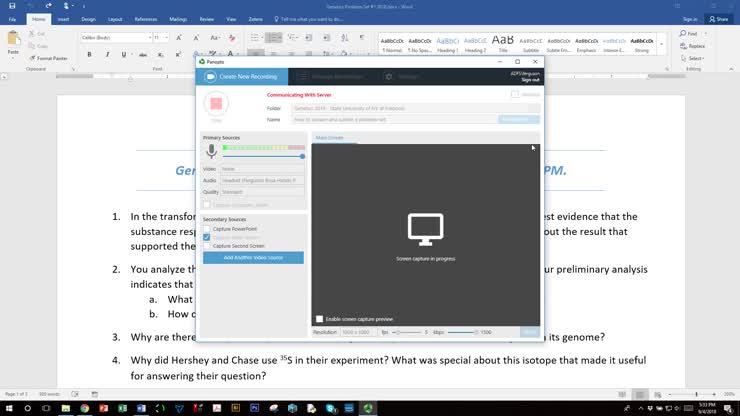Click the Share icon in Word
Image resolution: width=740 pixels, height=416 pixels.
(x=718, y=18)
